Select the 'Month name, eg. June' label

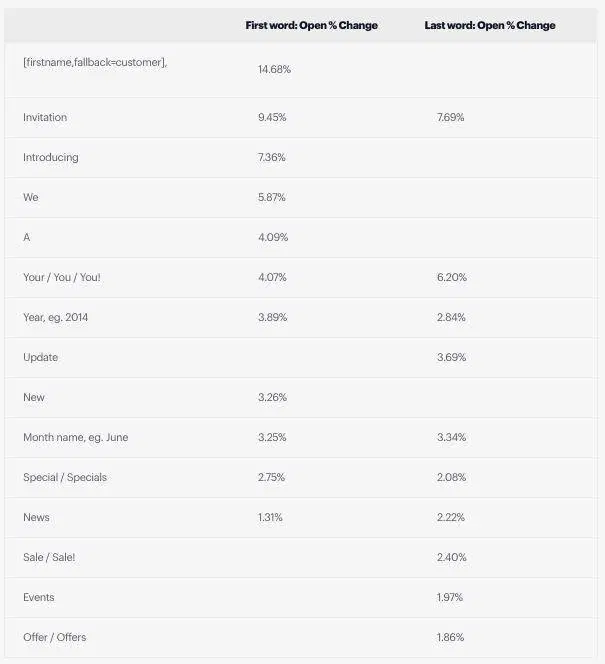76,437
